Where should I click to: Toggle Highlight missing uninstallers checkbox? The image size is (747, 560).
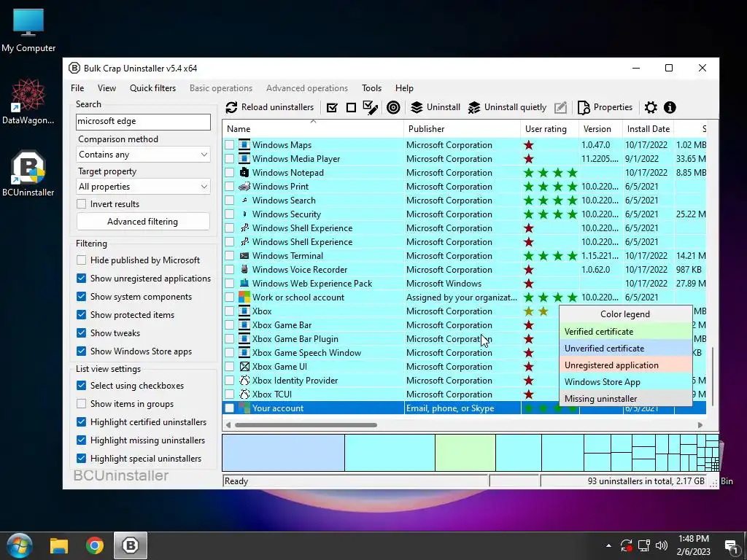click(x=82, y=440)
